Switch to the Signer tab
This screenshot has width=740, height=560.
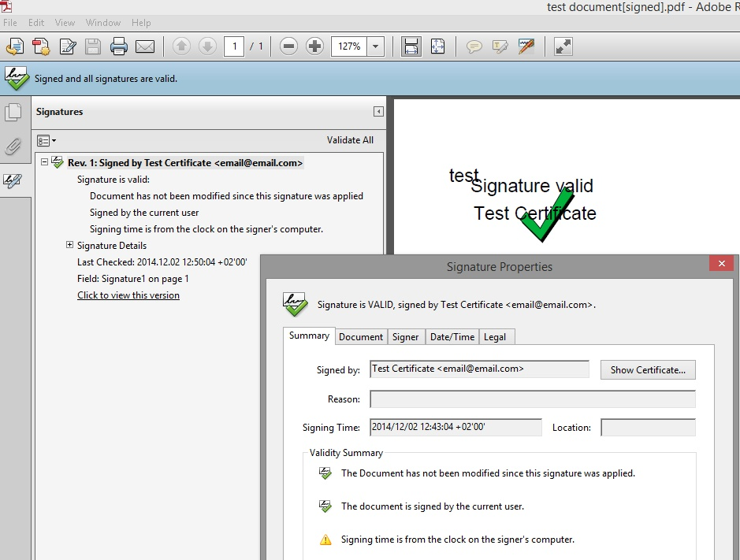tap(405, 337)
